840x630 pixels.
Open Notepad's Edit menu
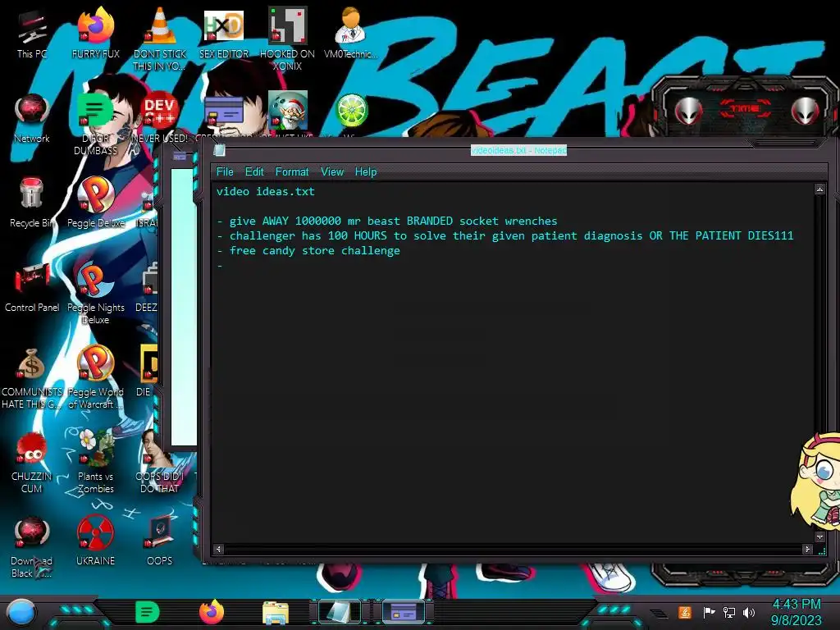254,172
